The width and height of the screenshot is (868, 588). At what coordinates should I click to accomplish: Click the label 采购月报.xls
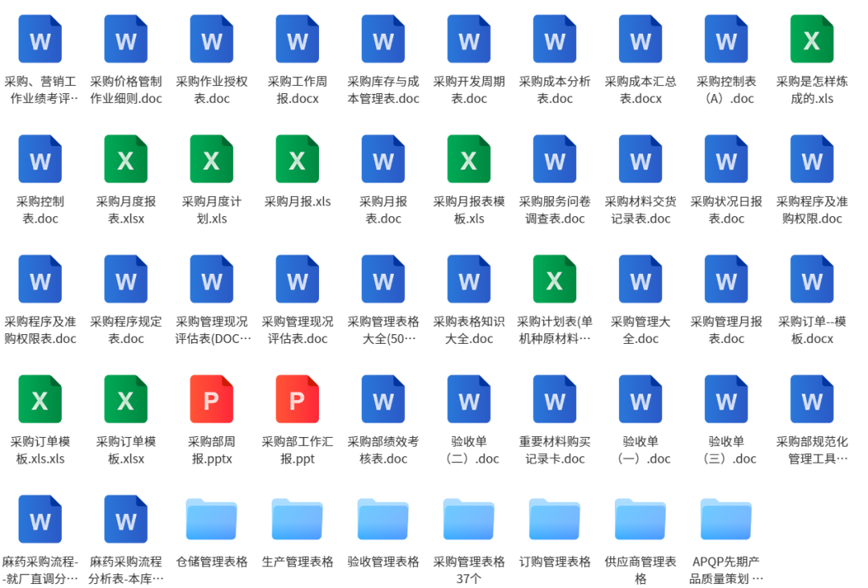297,202
